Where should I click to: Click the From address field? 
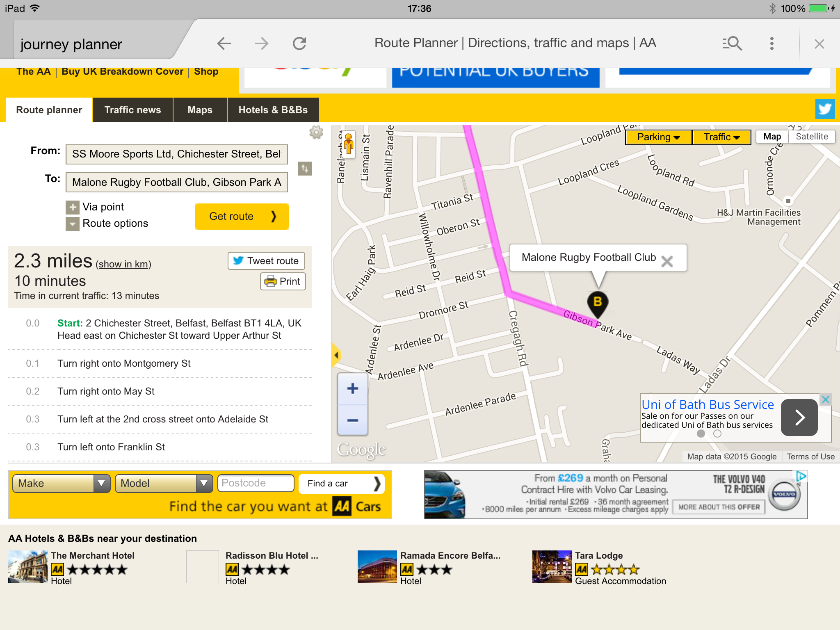pyautogui.click(x=177, y=154)
